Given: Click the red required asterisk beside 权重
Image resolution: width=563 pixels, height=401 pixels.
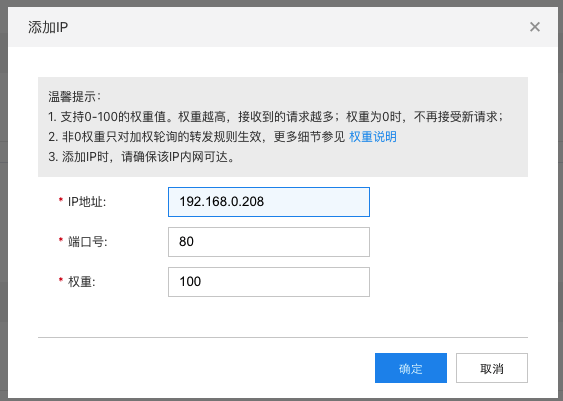Looking at the screenshot, I should [61, 280].
